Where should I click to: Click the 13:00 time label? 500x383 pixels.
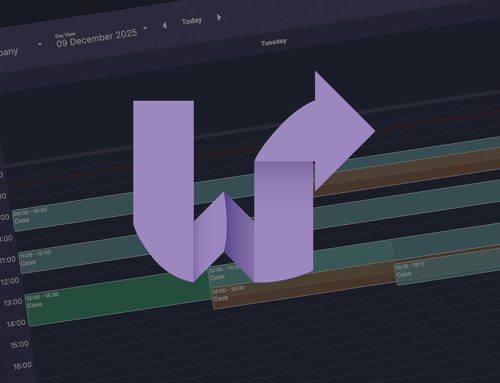pyautogui.click(x=13, y=303)
